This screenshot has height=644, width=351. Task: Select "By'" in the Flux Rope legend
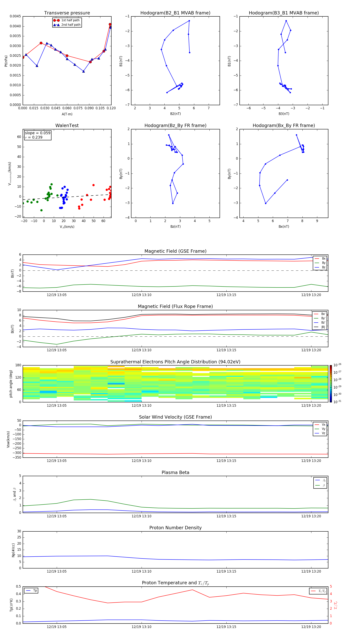click(x=320, y=318)
